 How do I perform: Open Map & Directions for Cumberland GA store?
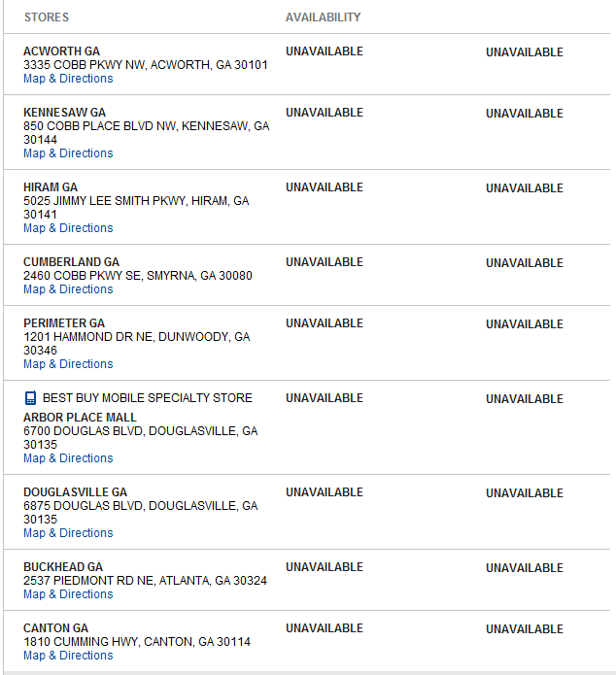68,289
